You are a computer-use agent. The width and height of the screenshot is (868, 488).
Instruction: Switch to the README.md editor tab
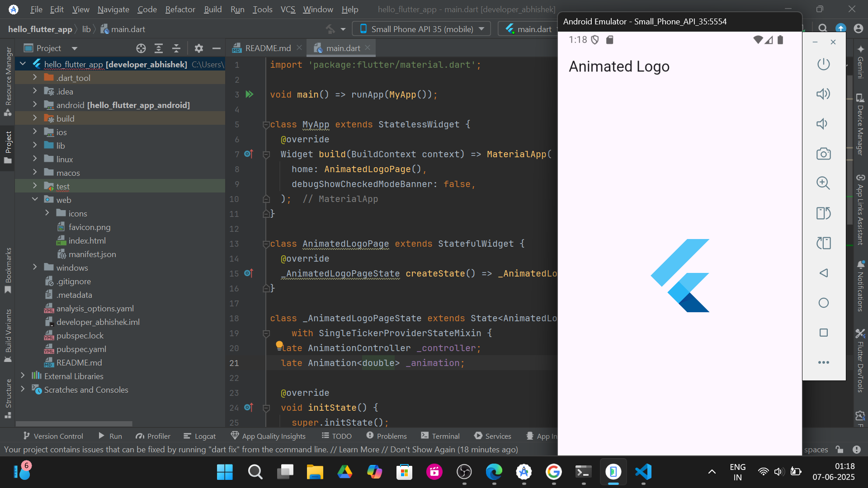coord(267,48)
